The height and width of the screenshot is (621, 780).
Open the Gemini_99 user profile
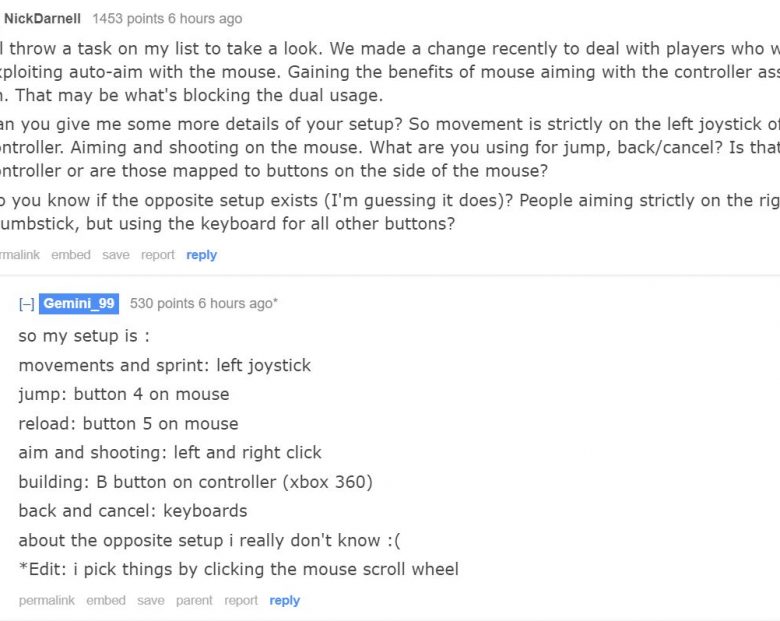79,304
